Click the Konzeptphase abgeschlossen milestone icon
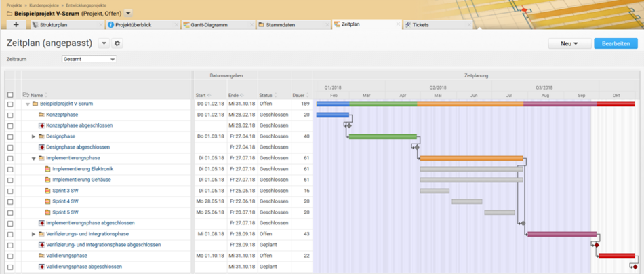The width and height of the screenshot is (644, 274). [x=41, y=125]
